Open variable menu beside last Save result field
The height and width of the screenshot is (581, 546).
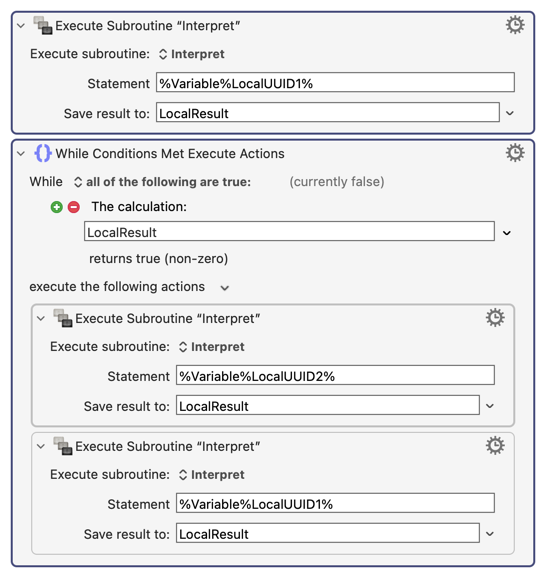490,534
